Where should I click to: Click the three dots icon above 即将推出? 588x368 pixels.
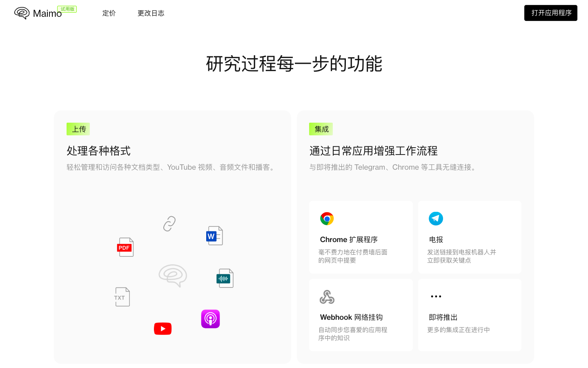point(436,296)
